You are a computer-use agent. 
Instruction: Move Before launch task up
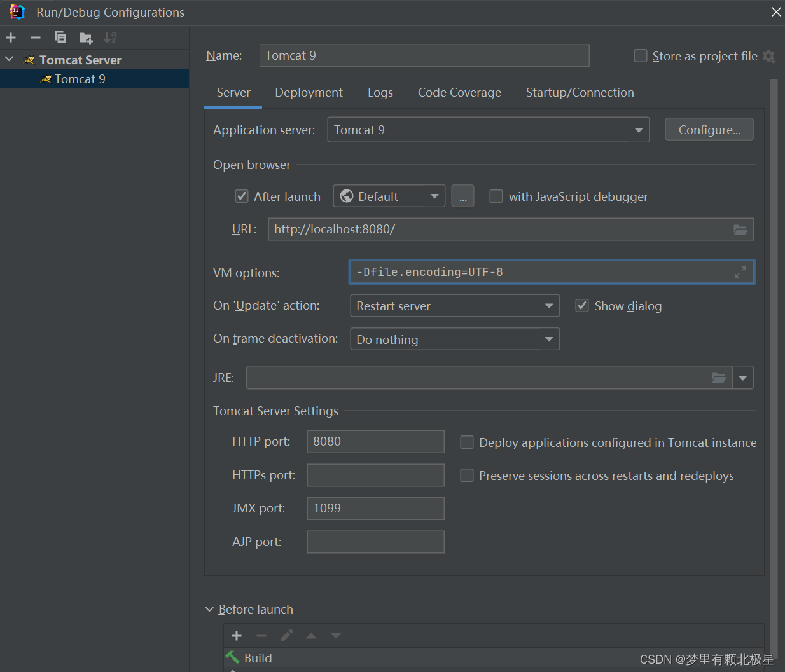click(311, 636)
